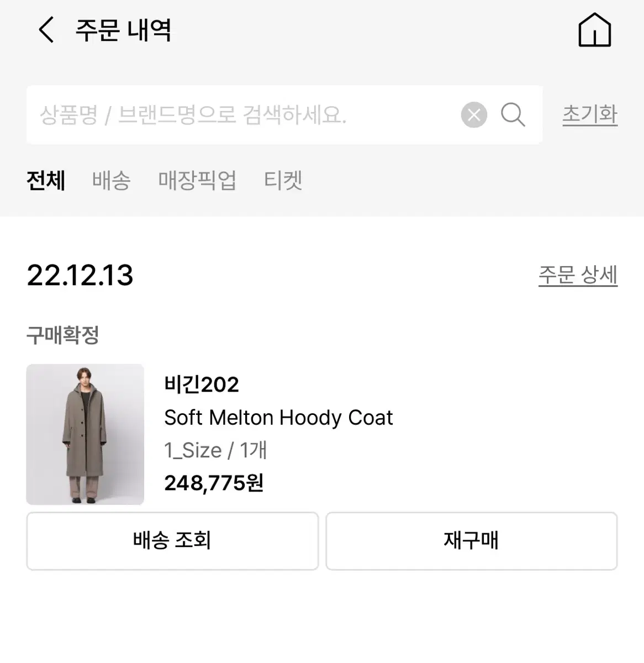Focus the product/brand search input field
This screenshot has height=663, width=644.
(243, 115)
